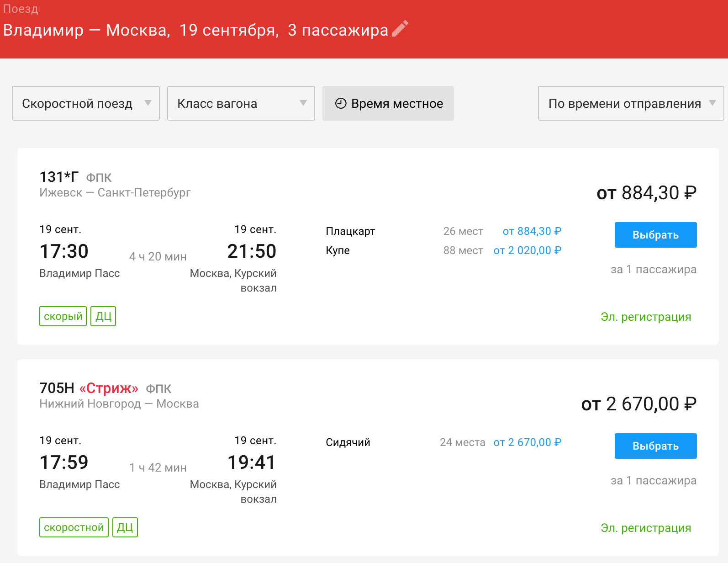Screen dimensions: 728x563
Task: Click the Владимир — Москва route header
Action: coord(86,30)
